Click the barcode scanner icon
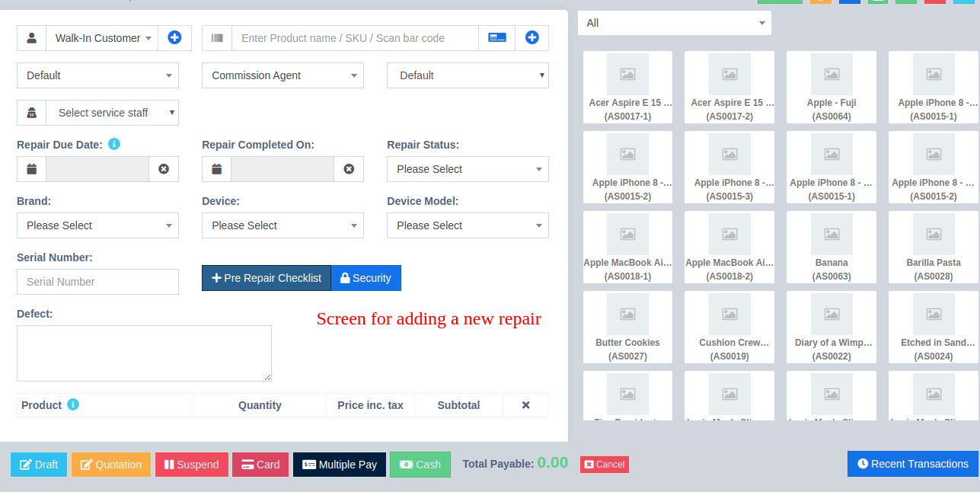This screenshot has height=492, width=980. tap(217, 38)
